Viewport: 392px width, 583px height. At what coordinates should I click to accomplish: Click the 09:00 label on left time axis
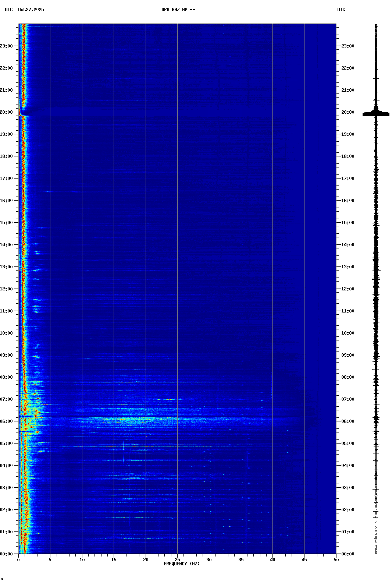coord(6,355)
